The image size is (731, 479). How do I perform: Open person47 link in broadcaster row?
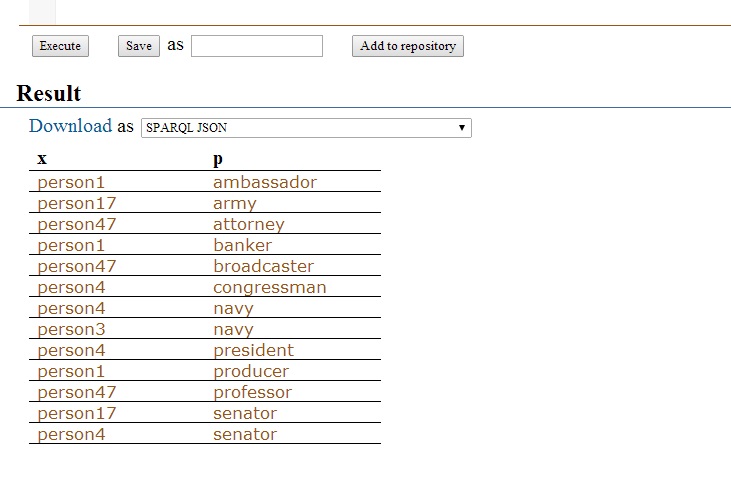click(x=76, y=266)
